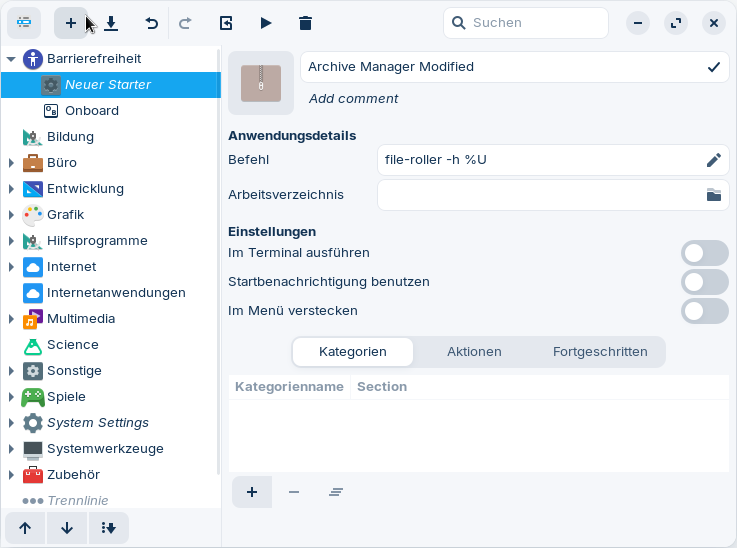The width and height of the screenshot is (737, 548).
Task: Run the launcher with the play icon
Action: 266,23
